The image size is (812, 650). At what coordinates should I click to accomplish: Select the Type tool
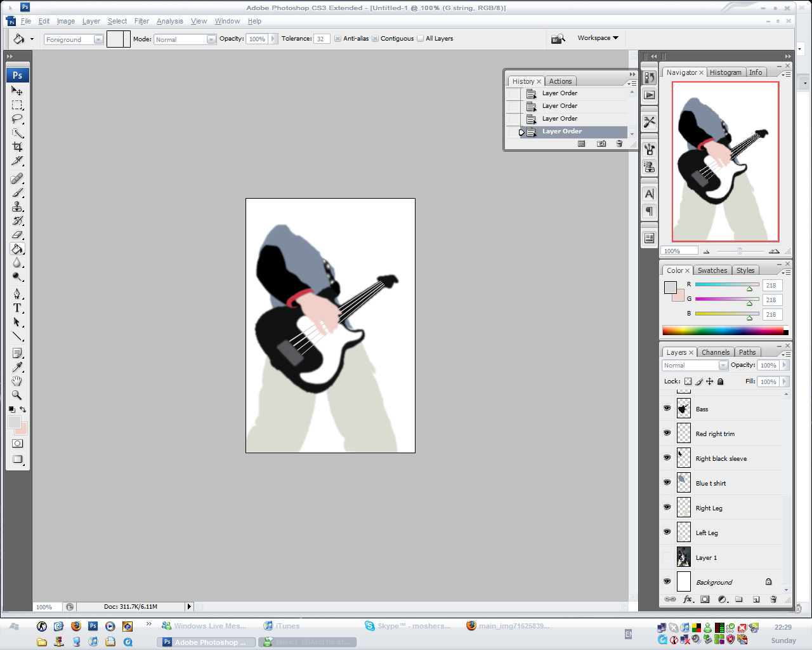(17, 308)
